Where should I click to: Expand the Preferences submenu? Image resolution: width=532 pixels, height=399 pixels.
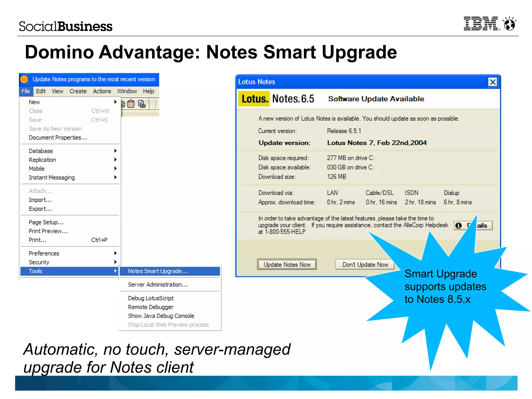(x=70, y=253)
